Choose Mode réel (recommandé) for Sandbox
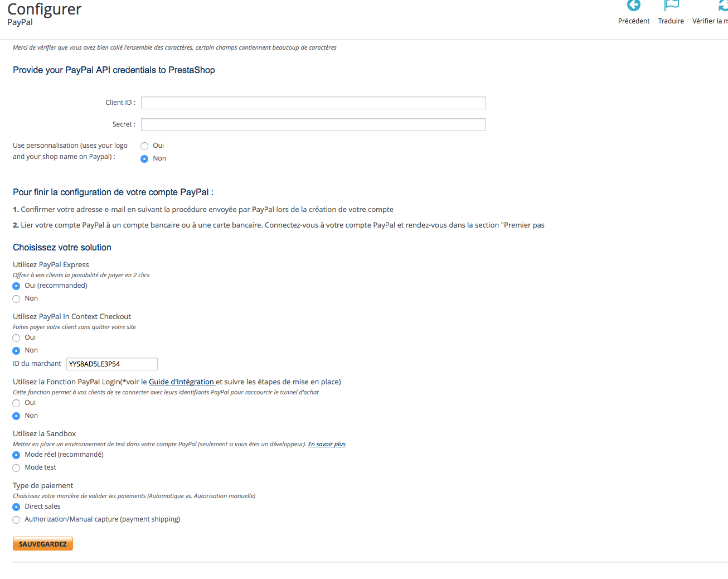 16,455
